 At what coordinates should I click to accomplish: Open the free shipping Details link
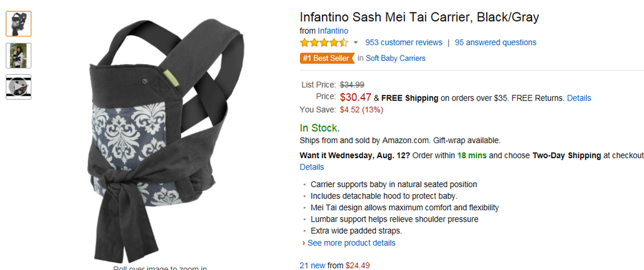[x=579, y=98]
